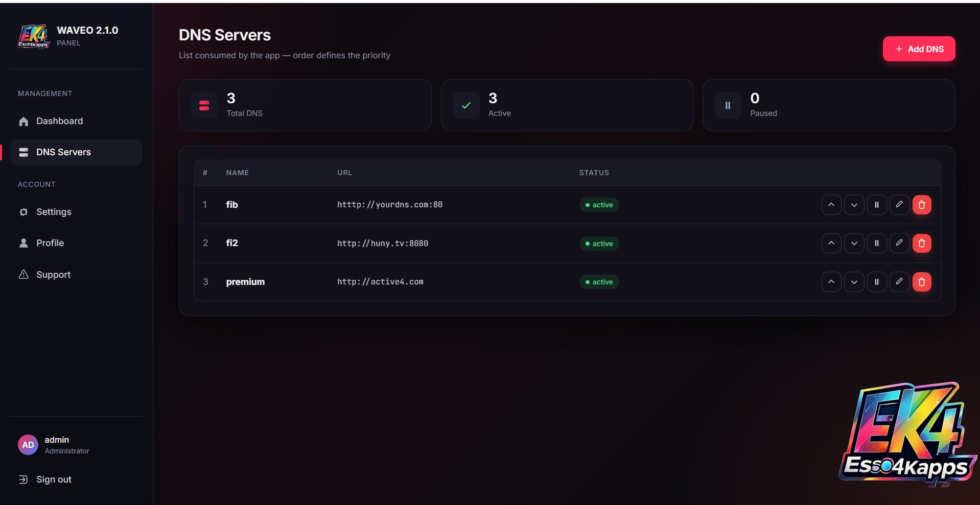
Task: Move fi2 up with chevron arrow
Action: (831, 243)
